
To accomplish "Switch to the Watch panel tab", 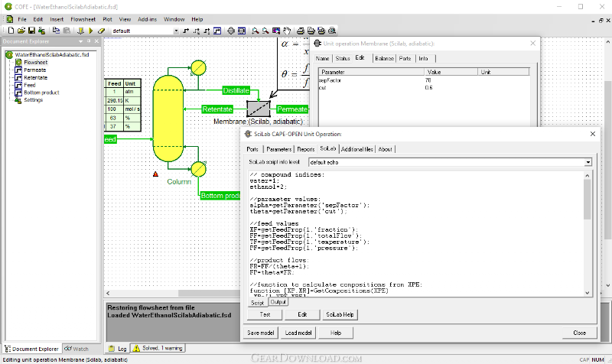I will (76, 349).
